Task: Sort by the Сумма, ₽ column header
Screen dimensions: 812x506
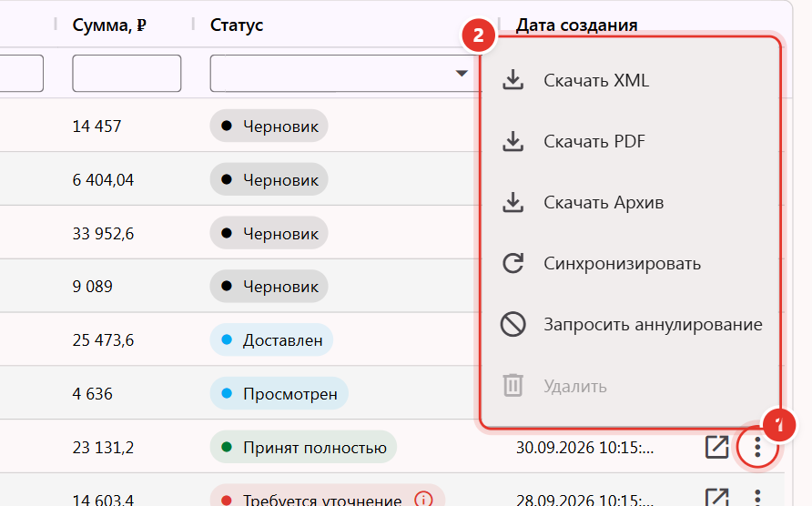Action: coord(109,25)
